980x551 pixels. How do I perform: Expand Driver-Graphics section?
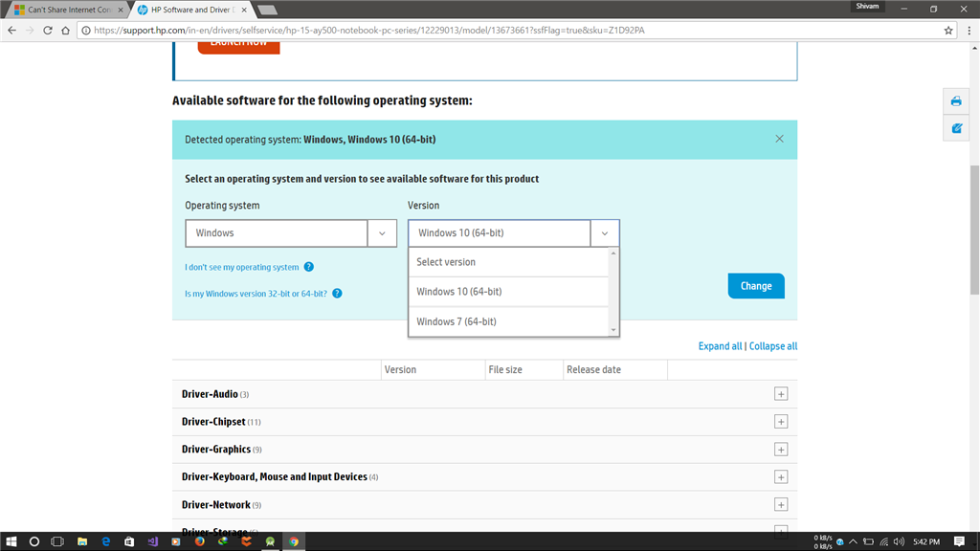coord(781,450)
